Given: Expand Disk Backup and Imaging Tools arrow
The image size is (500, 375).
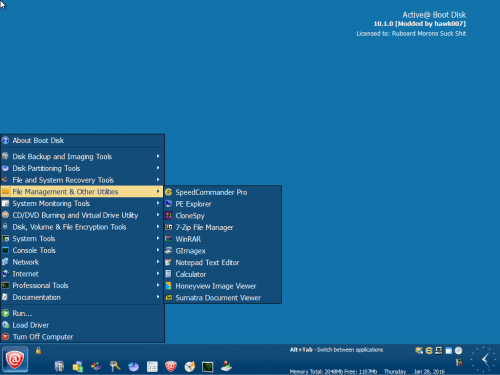Looking at the screenshot, I should tap(158, 156).
